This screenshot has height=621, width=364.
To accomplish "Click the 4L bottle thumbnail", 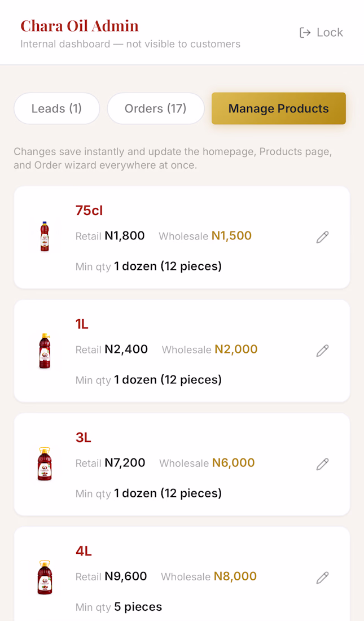I will (x=45, y=578).
